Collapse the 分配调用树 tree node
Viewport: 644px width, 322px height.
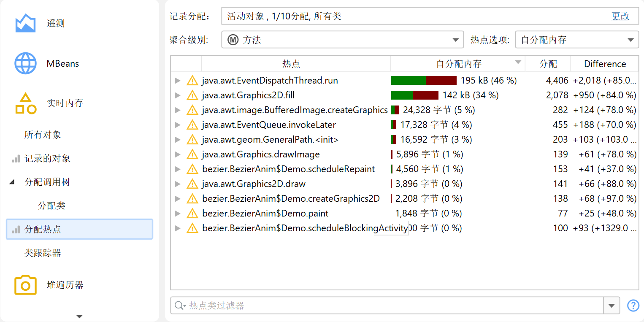coord(12,182)
